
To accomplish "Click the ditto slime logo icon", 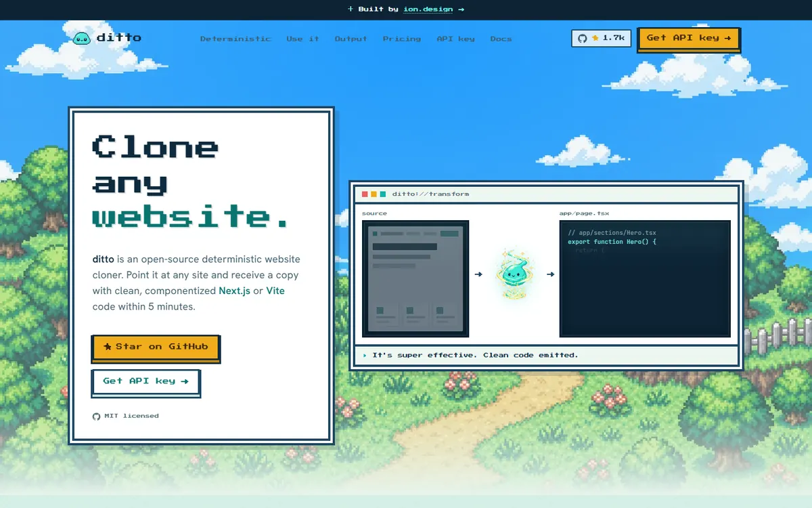I will pyautogui.click(x=82, y=38).
